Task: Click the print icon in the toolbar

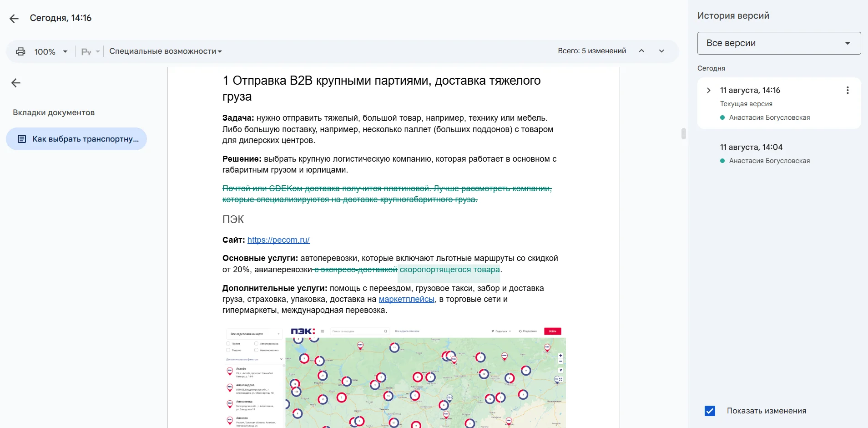Action: (20, 51)
